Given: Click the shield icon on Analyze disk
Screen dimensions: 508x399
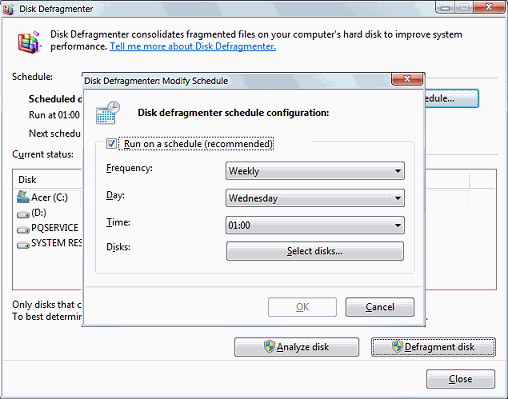Looking at the screenshot, I should (269, 347).
